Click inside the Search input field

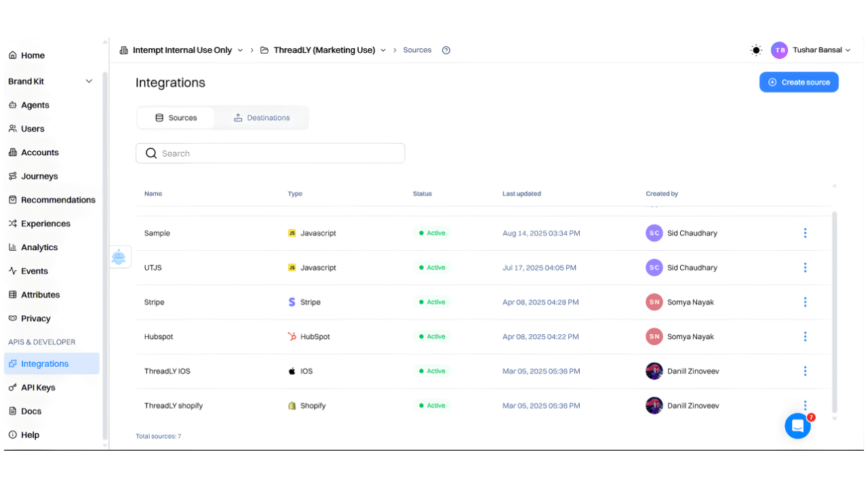270,153
